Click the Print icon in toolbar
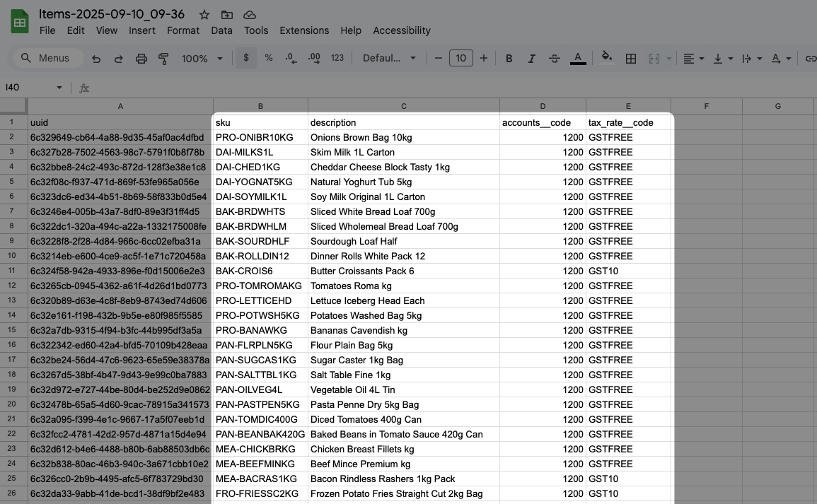Screen dimensions: 817x504 click(141, 59)
